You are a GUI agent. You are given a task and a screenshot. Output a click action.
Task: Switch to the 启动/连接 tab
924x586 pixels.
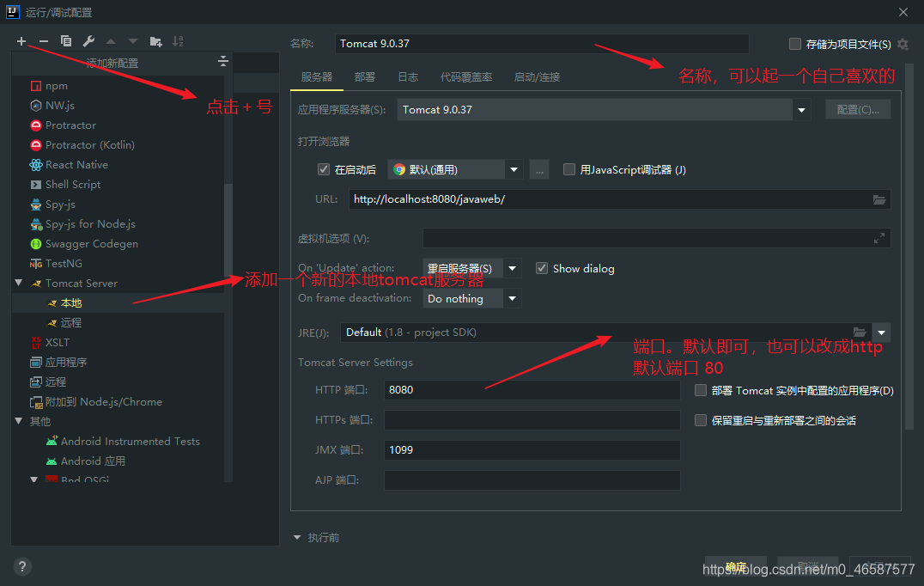tap(537, 77)
